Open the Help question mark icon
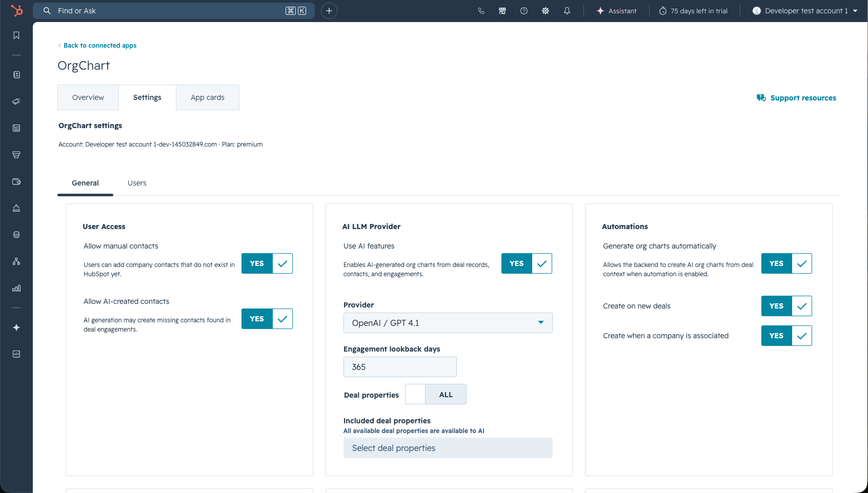This screenshot has width=868, height=493. 524,11
